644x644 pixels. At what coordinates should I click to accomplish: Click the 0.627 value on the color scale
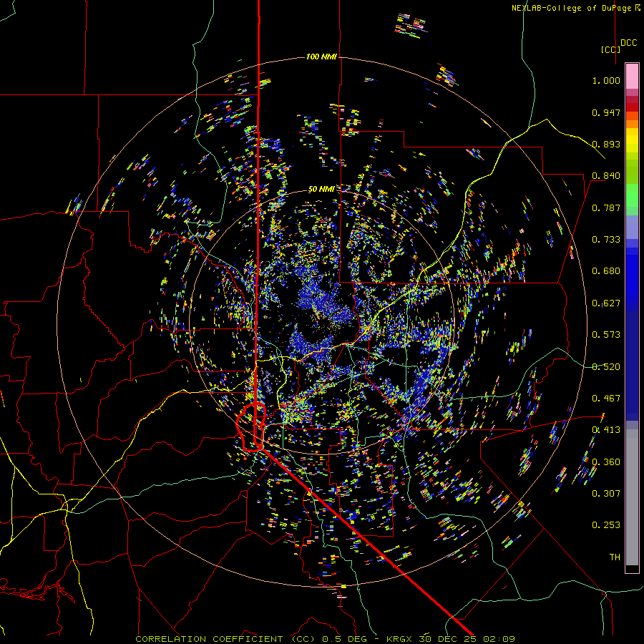(x=606, y=303)
